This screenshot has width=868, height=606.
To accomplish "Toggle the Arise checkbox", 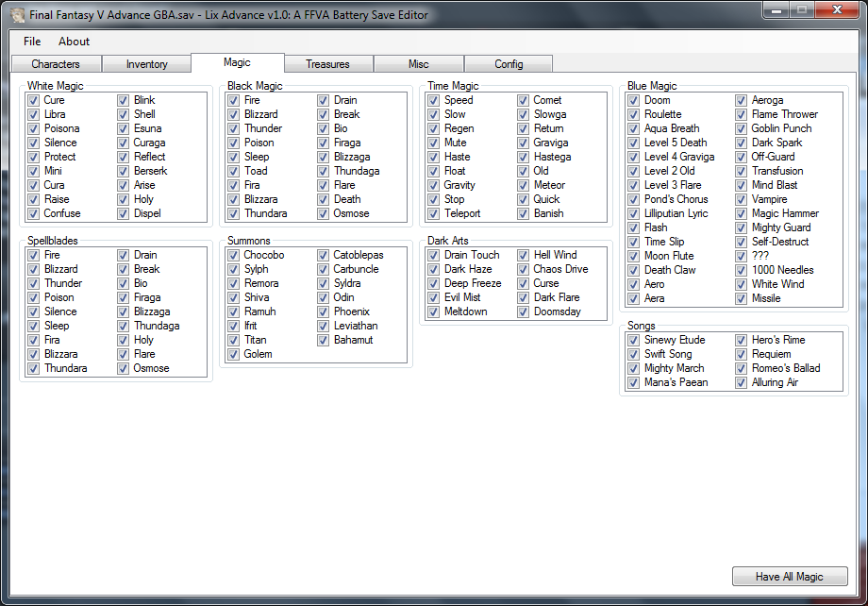I will [123, 185].
